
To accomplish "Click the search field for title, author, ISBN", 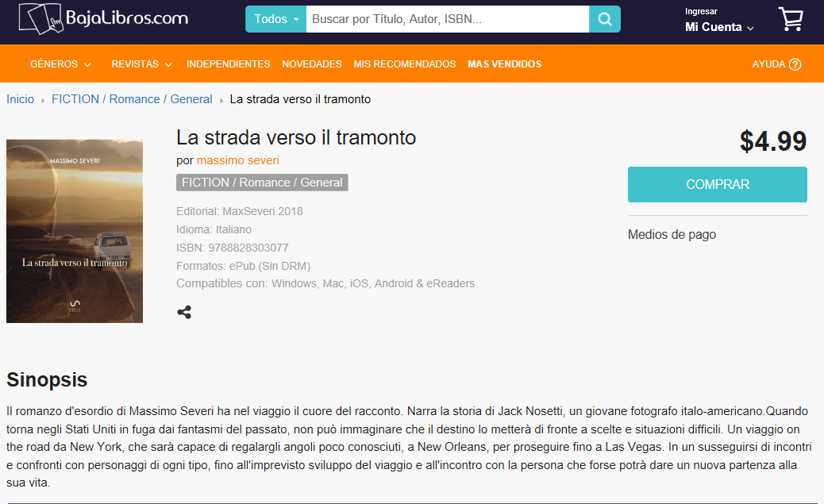I will pyautogui.click(x=447, y=19).
